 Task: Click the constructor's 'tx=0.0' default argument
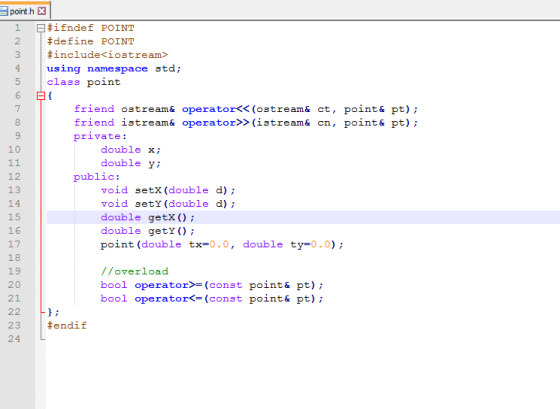209,244
